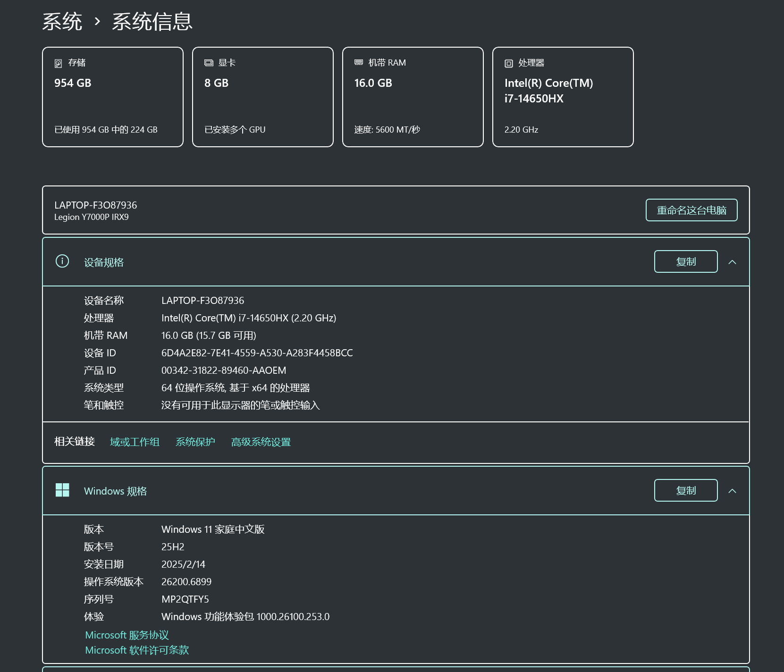The width and height of the screenshot is (784, 672).
Task: Collapse the Windows 规格 section chevron
Action: pos(732,491)
